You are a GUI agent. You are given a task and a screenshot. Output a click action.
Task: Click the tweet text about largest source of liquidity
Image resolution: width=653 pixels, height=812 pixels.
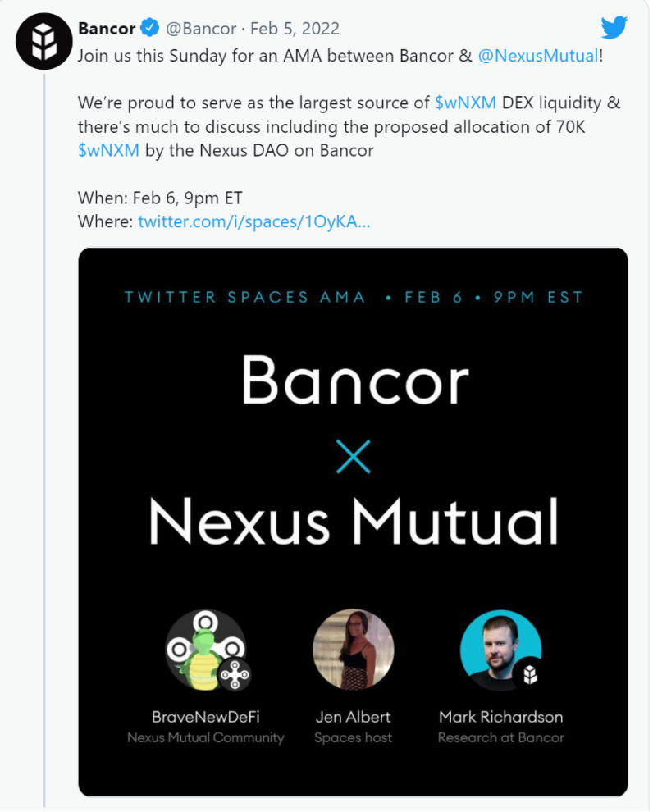coord(349,126)
